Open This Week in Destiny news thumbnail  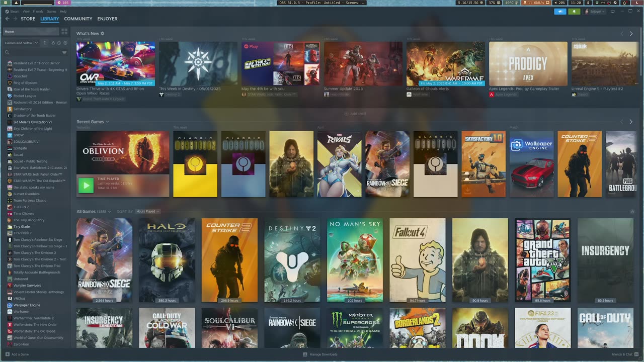point(198,64)
